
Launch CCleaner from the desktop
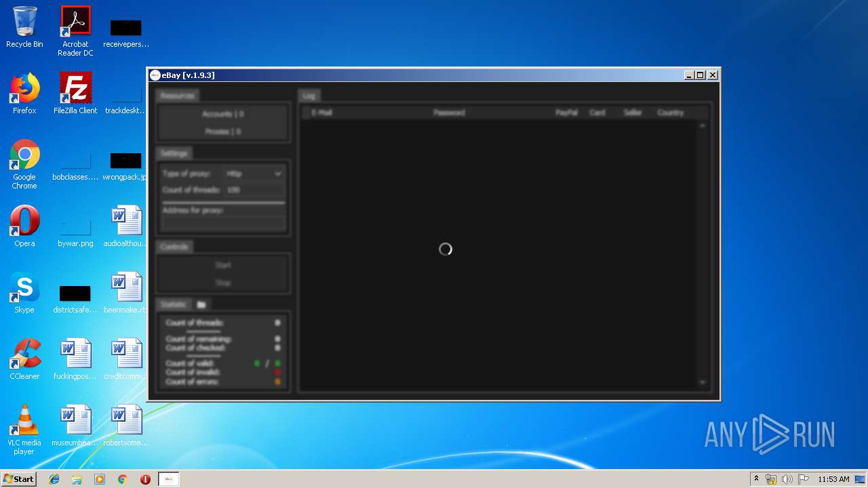(x=24, y=359)
